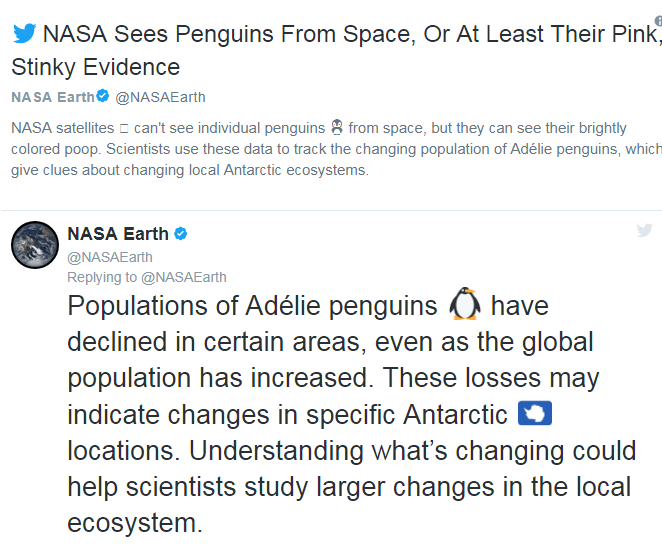Screen dimensions: 662x550
Task: Open the NASA Earth profile avatar
Action: [x=34, y=245]
